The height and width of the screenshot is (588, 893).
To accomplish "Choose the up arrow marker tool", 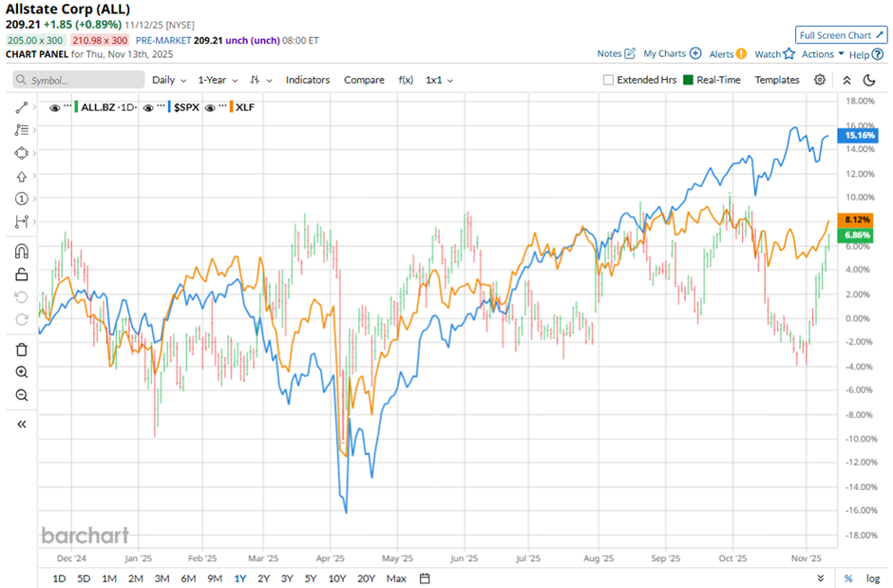I will (22, 177).
